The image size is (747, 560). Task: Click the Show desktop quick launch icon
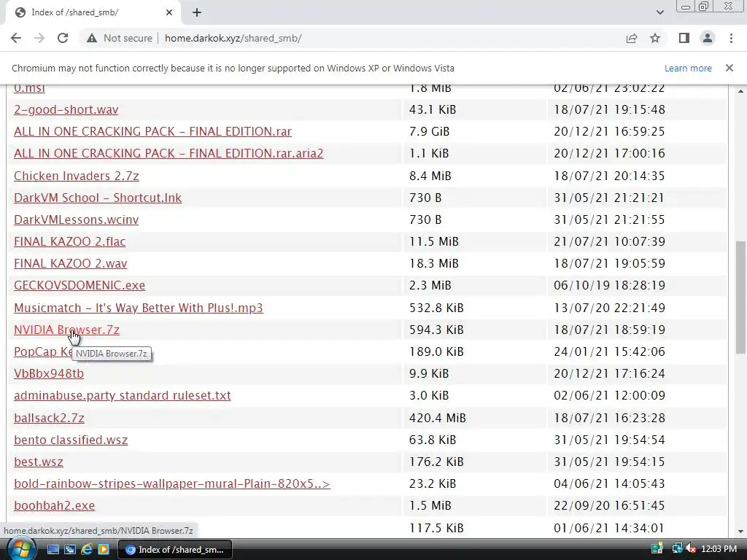[x=53, y=550]
